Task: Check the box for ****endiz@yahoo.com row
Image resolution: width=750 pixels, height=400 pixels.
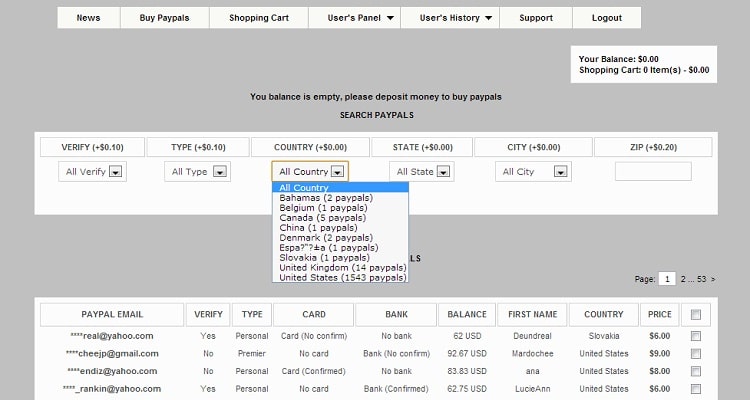Action: 696,371
